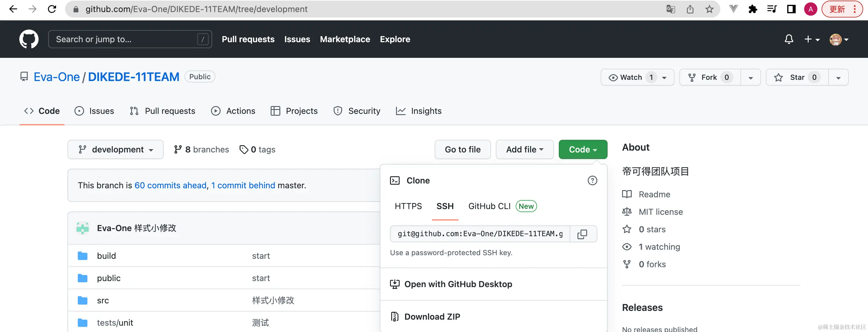Screen dimensions: 868x332
Task: Open the browser Extensions puzzle icon
Action: click(x=753, y=9)
